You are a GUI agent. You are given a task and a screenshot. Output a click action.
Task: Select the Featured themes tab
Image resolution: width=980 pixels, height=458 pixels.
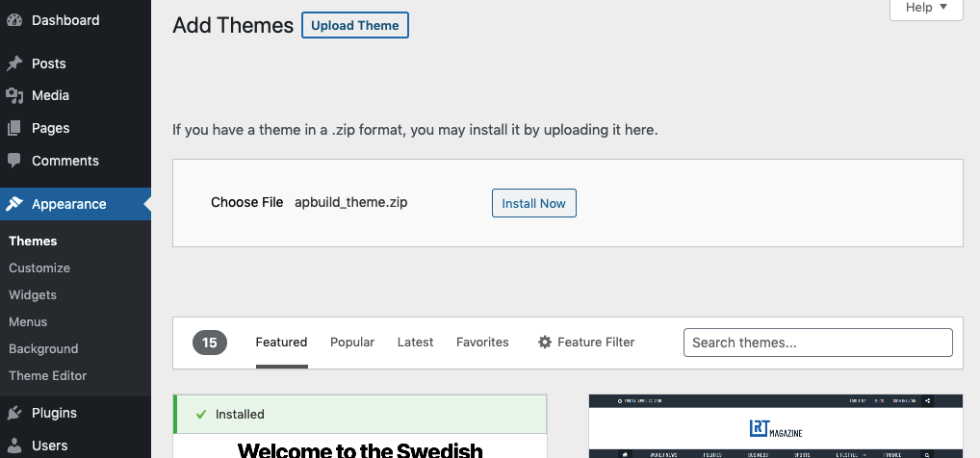(281, 343)
